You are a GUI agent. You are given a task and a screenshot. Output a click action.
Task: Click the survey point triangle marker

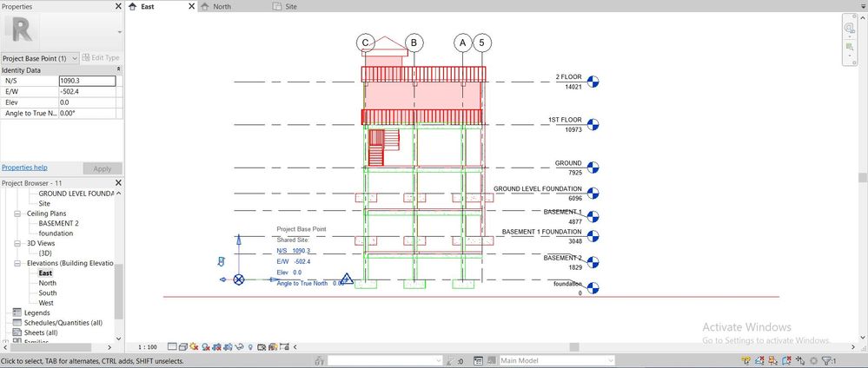click(347, 279)
